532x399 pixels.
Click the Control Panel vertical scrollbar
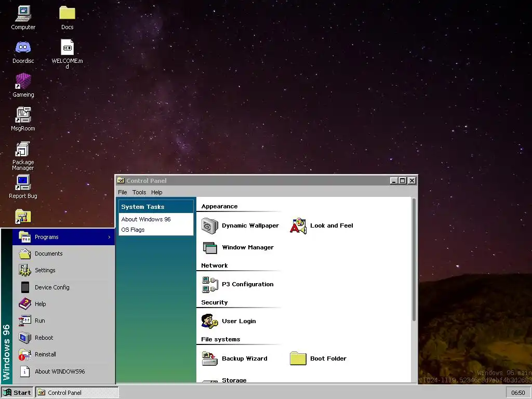414,260
